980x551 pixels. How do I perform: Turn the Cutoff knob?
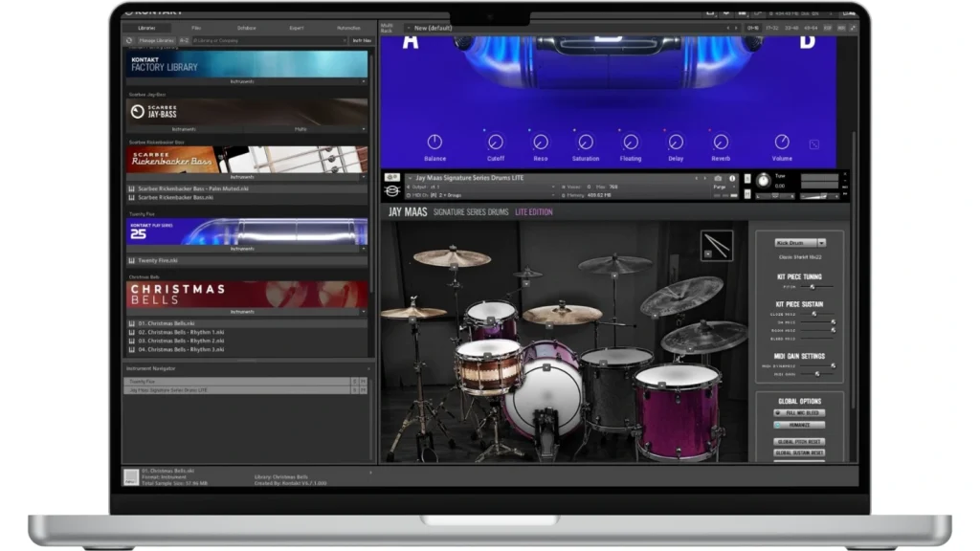click(495, 143)
